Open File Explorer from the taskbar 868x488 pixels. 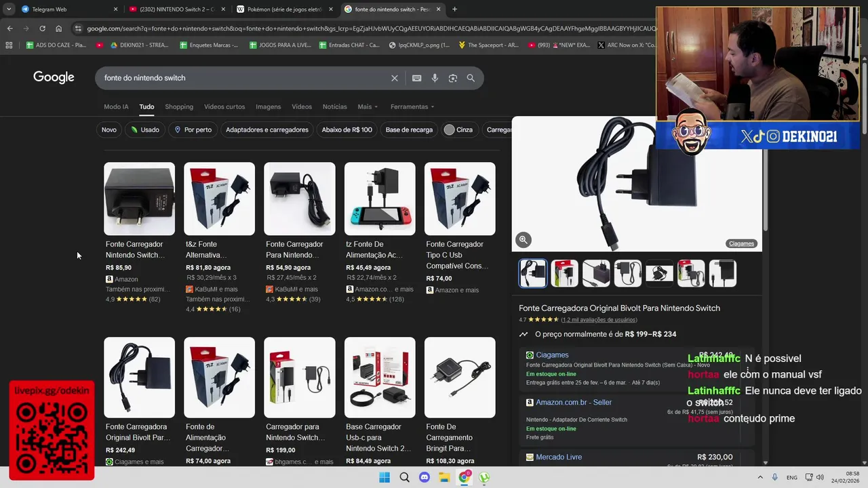[444, 477]
